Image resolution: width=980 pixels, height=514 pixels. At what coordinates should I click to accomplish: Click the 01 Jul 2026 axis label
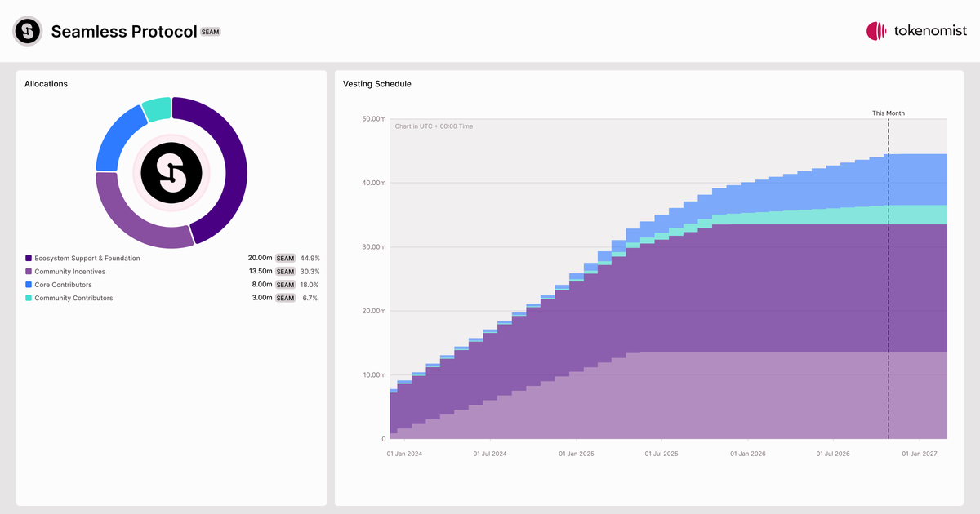coord(833,453)
